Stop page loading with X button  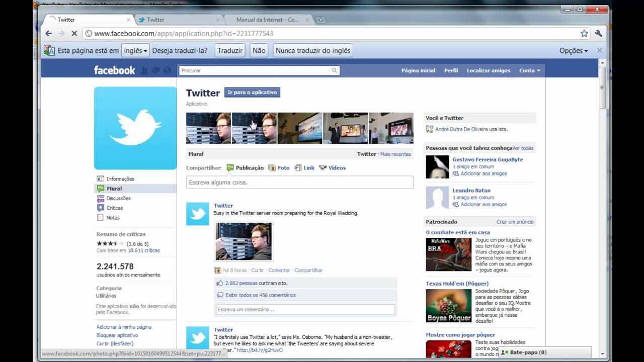[74, 34]
